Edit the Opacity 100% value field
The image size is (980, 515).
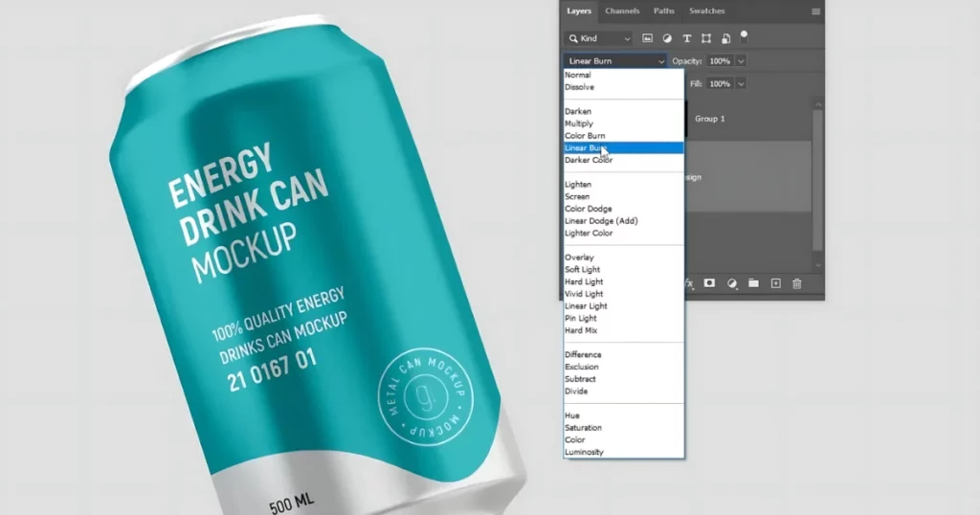720,61
